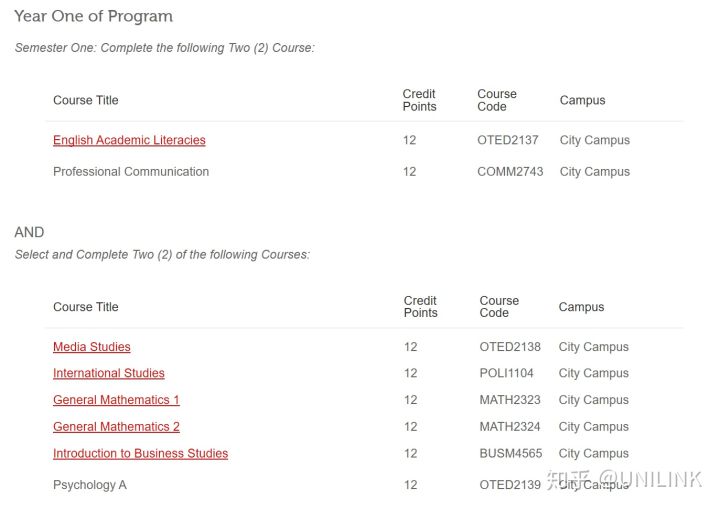Click the first table's Campus column header
This screenshot has width=720, height=509.
(x=582, y=100)
